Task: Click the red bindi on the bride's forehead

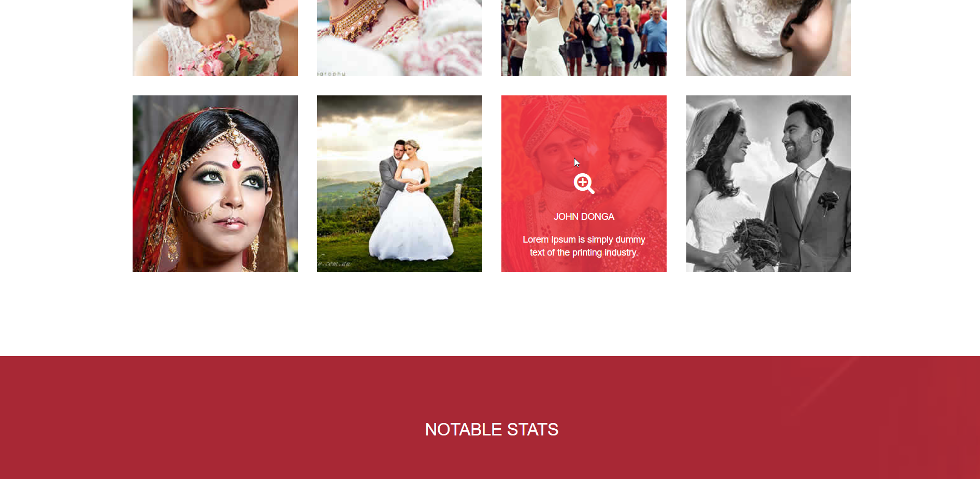Action: click(236, 164)
